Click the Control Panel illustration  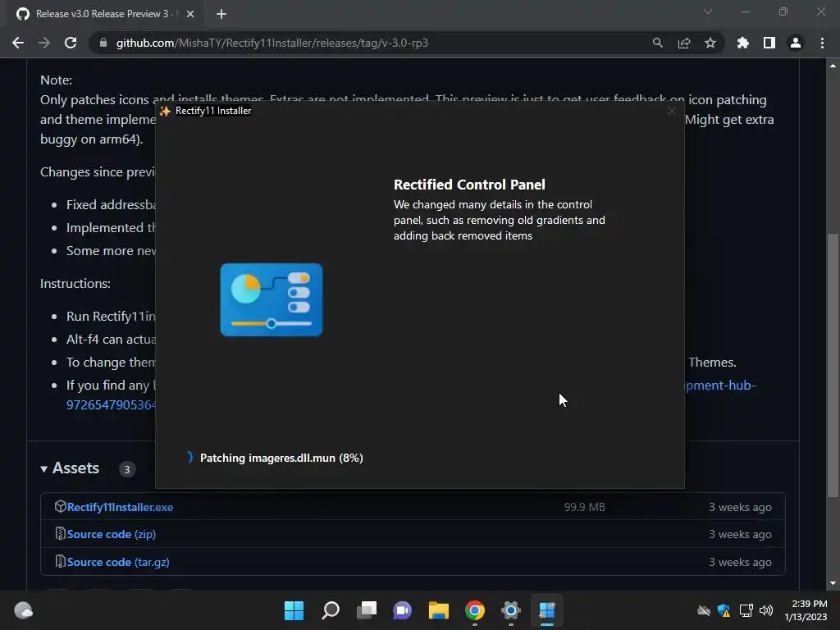tap(272, 299)
